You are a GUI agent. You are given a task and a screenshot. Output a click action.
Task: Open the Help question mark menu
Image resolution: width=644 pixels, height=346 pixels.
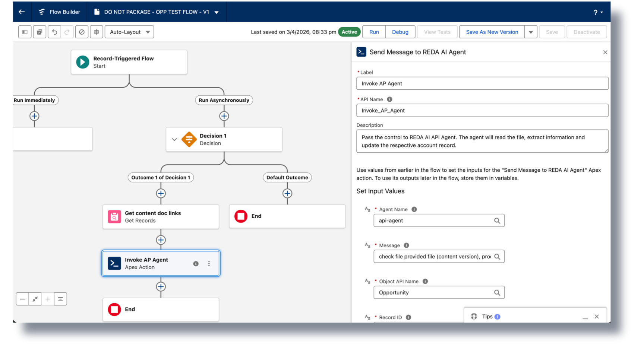596,12
